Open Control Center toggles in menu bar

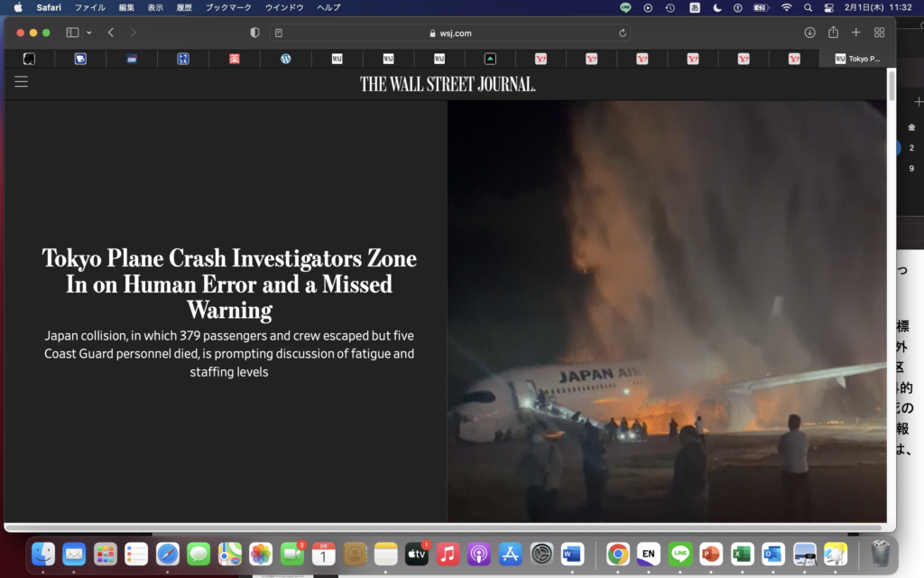point(829,7)
